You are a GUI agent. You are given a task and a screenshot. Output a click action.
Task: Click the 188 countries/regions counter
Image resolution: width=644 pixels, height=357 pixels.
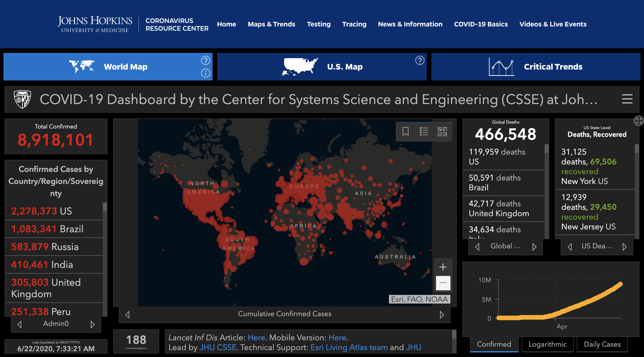click(136, 341)
